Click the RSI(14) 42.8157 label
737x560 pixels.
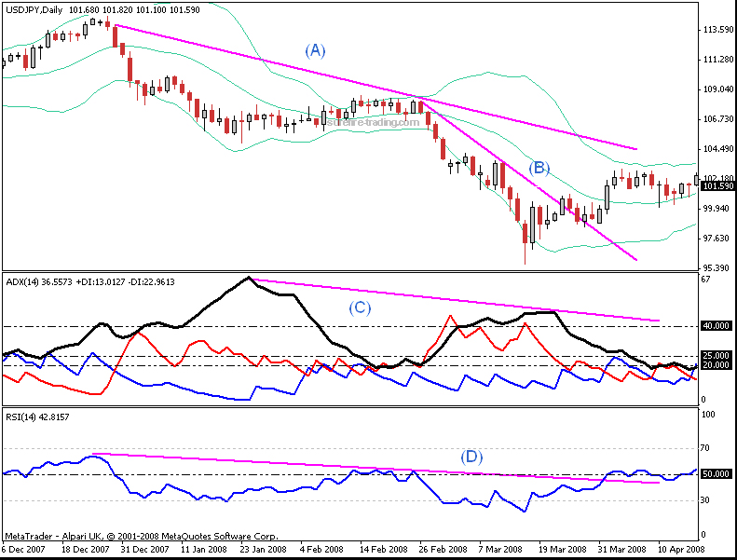point(37,417)
